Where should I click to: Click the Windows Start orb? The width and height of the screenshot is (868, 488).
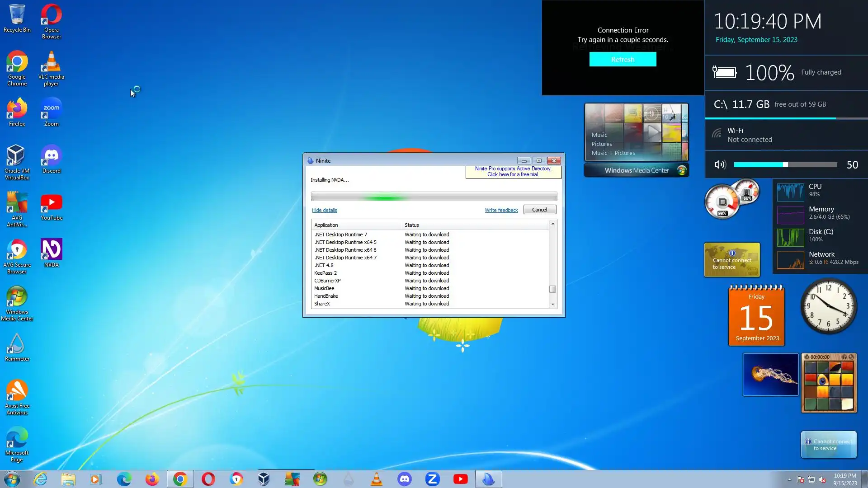(12, 479)
